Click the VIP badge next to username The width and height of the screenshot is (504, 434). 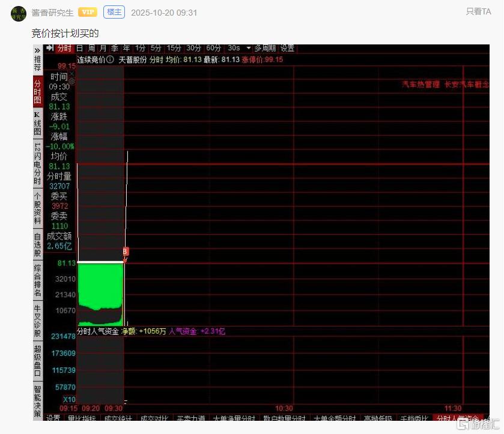pos(88,12)
